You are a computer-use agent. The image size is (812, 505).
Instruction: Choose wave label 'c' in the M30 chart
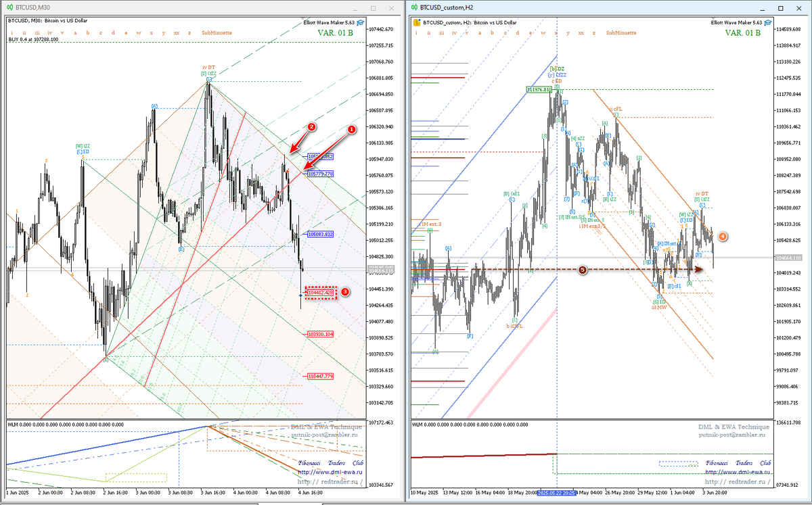[100, 32]
